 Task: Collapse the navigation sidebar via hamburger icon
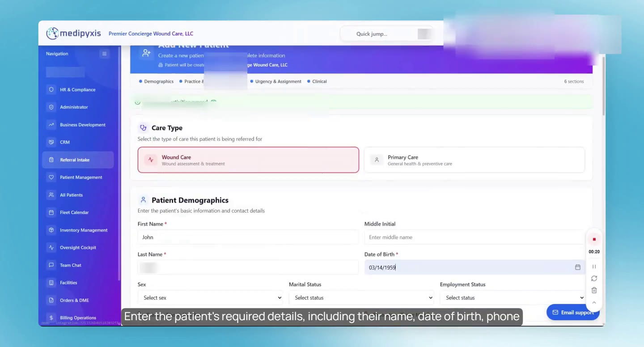104,54
